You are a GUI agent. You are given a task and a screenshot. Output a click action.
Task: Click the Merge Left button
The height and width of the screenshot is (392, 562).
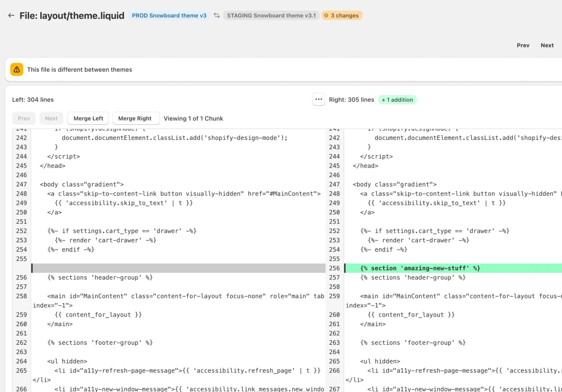coord(88,118)
